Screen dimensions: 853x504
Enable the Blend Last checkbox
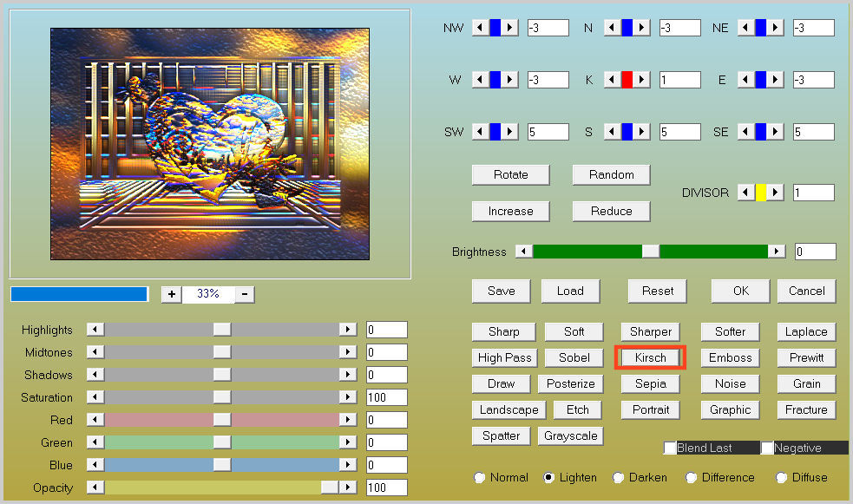click(670, 448)
